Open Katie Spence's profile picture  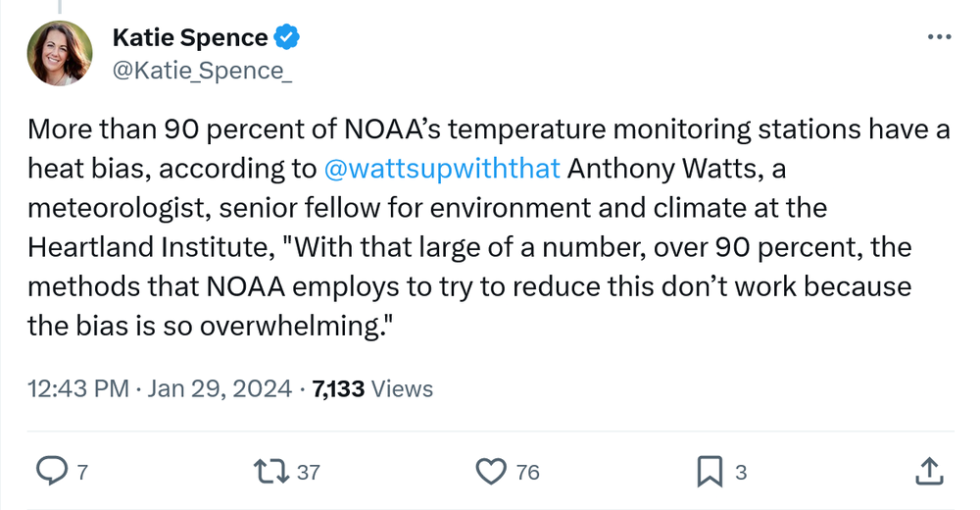tap(60, 53)
